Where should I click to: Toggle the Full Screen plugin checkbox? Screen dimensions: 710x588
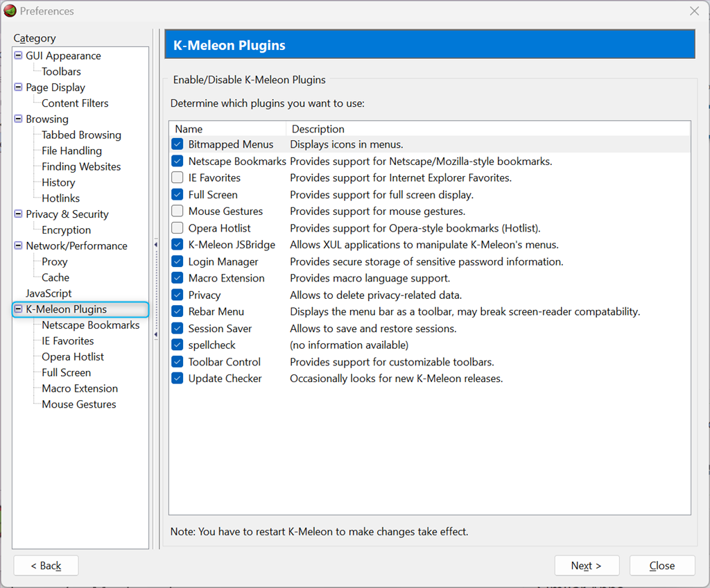177,194
